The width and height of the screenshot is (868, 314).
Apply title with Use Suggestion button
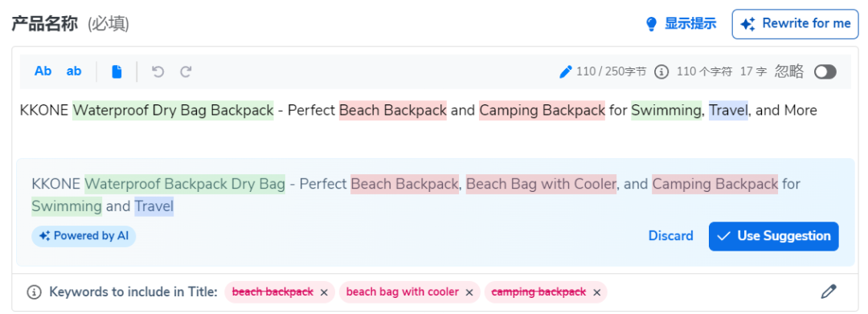[x=774, y=236]
